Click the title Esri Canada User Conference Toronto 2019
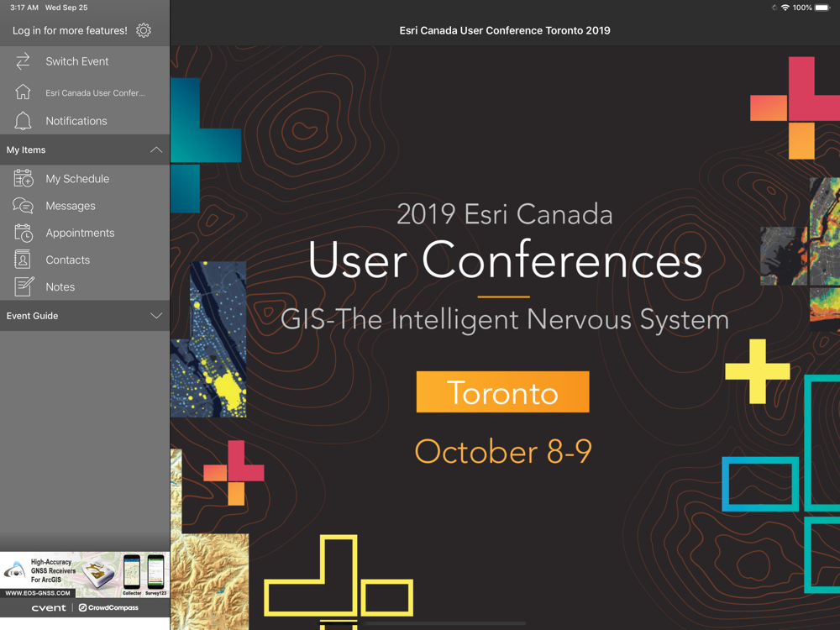Image resolution: width=840 pixels, height=630 pixels. click(505, 30)
